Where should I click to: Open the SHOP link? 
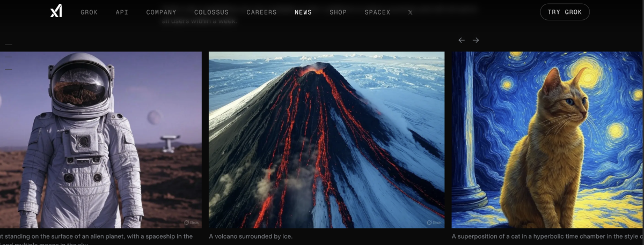[x=338, y=12]
